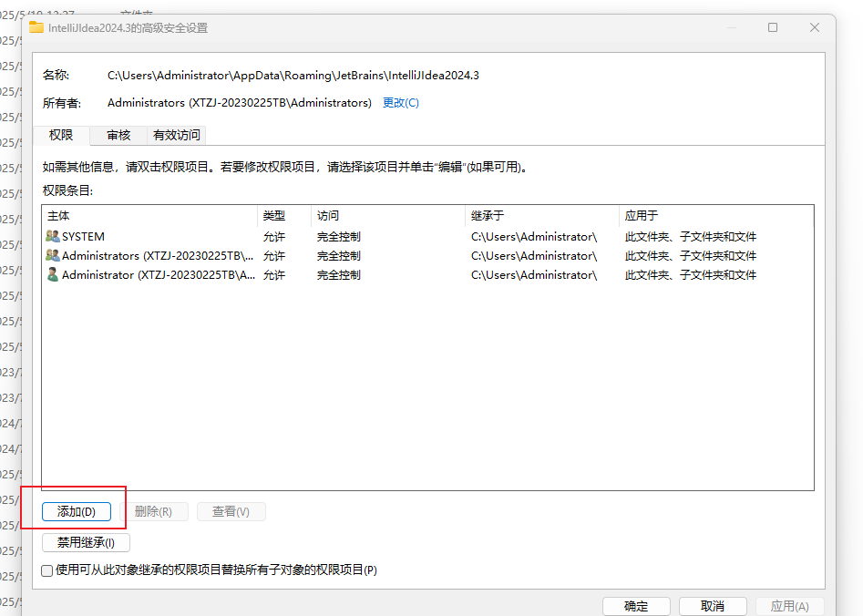The width and height of the screenshot is (863, 616).
Task: Sort by the 主体 column header
Action: point(149,216)
